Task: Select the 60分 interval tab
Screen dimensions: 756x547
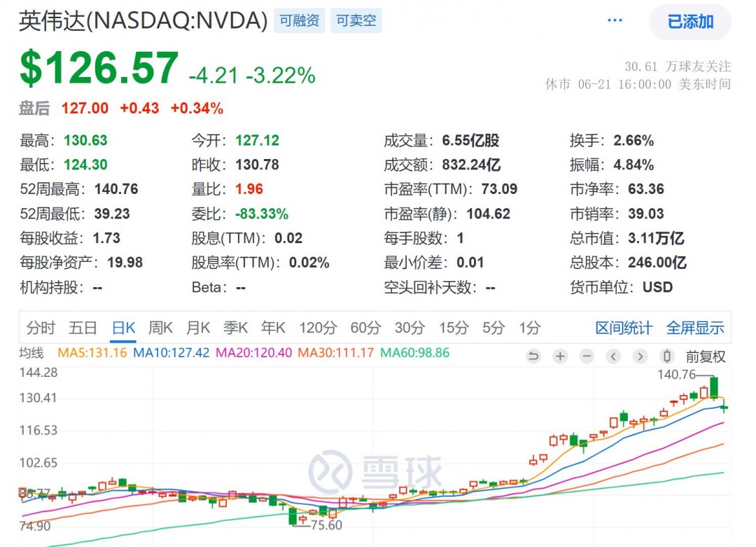Action: tap(364, 328)
